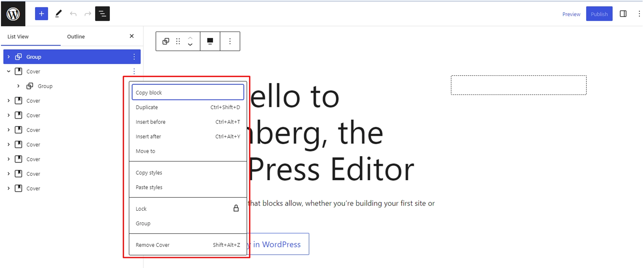Collapse the first Cover block

(9, 71)
